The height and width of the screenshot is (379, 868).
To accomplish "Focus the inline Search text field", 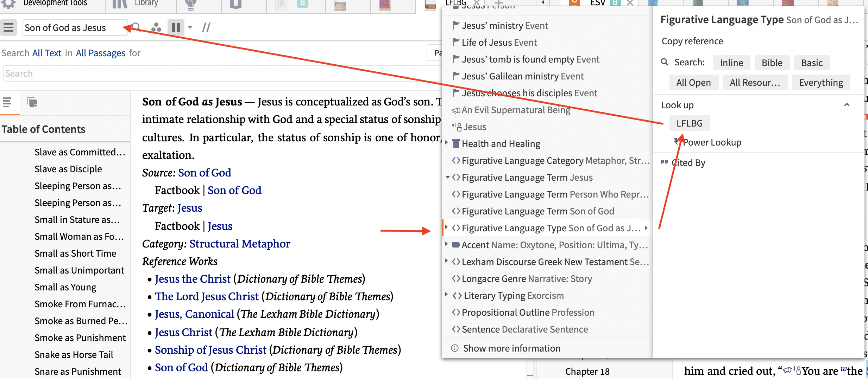I will [222, 73].
